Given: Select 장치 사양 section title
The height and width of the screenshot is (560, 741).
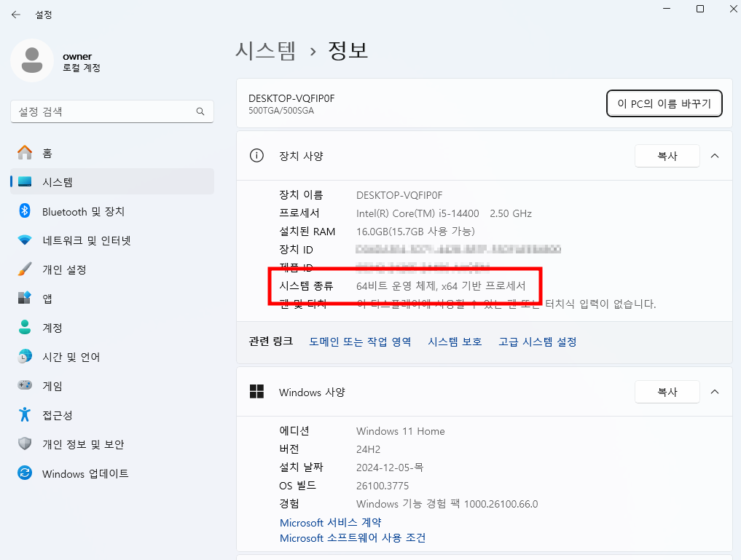Looking at the screenshot, I should (301, 156).
